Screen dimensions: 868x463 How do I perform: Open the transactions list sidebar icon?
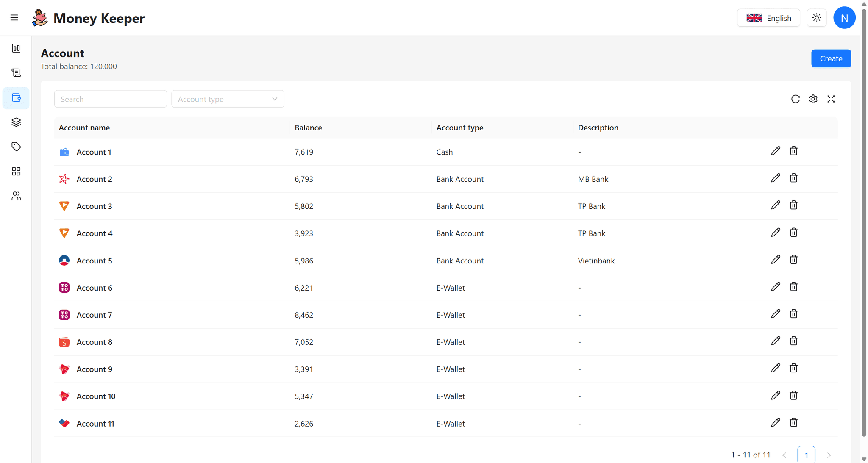coord(16,73)
